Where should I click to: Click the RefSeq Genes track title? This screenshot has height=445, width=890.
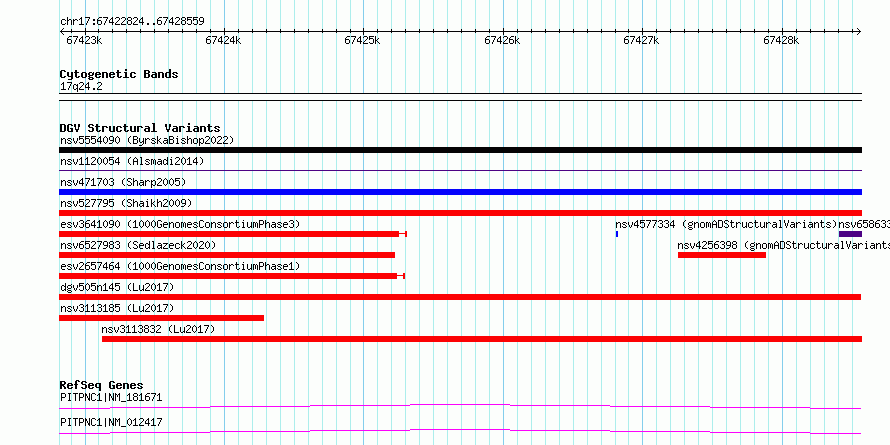(x=102, y=385)
